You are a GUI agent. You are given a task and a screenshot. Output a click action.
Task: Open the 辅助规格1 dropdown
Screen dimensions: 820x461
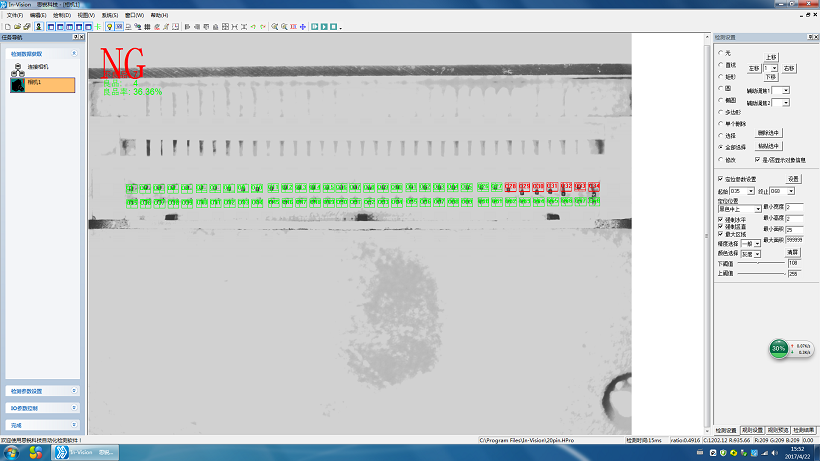(786, 90)
